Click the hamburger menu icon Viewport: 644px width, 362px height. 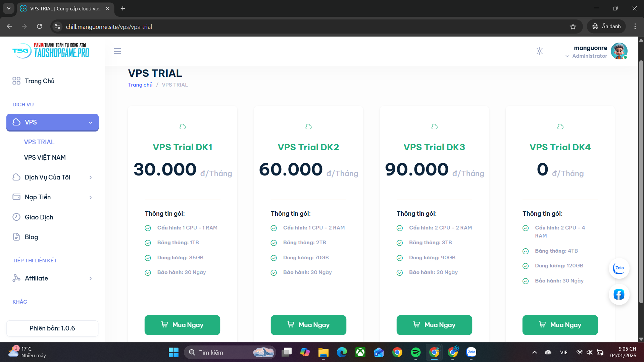point(117,51)
